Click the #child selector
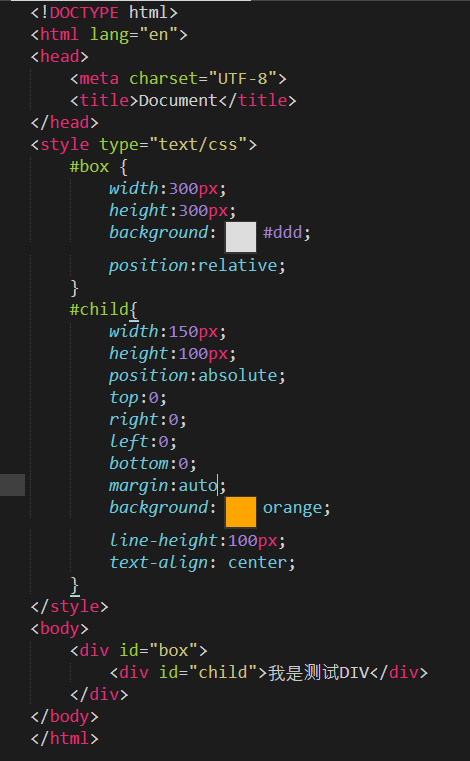Viewport: 470px width, 761px height. tap(99, 309)
